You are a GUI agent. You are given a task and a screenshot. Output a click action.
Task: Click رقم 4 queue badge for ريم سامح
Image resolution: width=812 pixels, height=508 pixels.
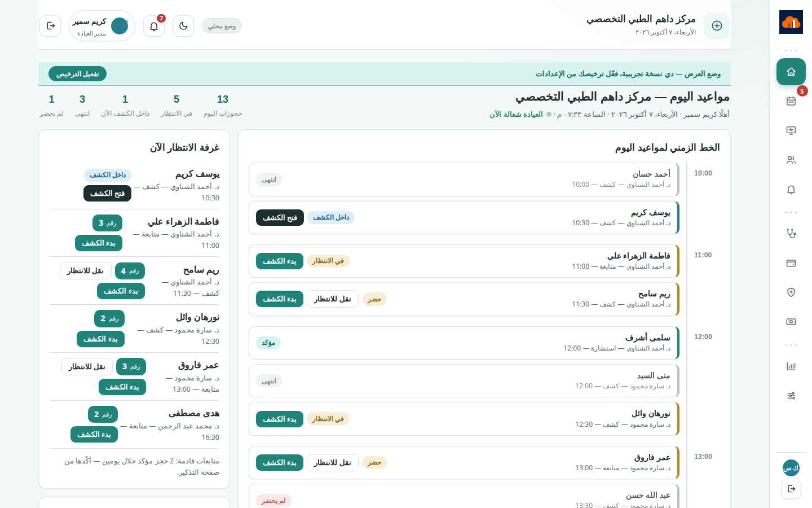tap(130, 271)
